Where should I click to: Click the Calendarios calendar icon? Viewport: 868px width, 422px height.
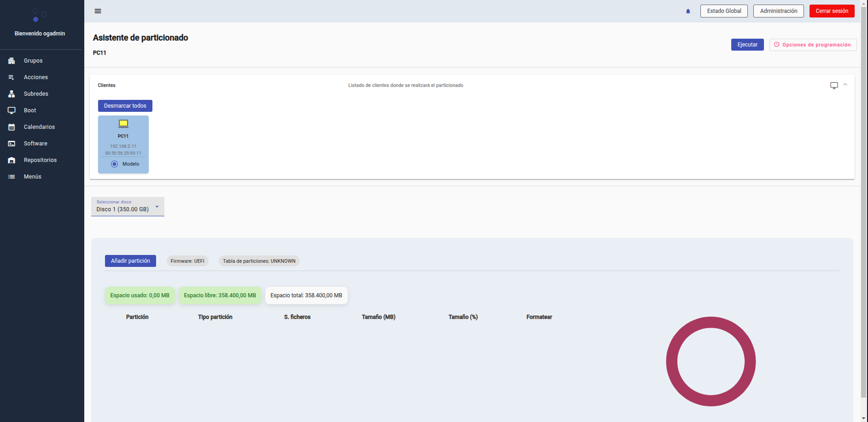pyautogui.click(x=12, y=127)
